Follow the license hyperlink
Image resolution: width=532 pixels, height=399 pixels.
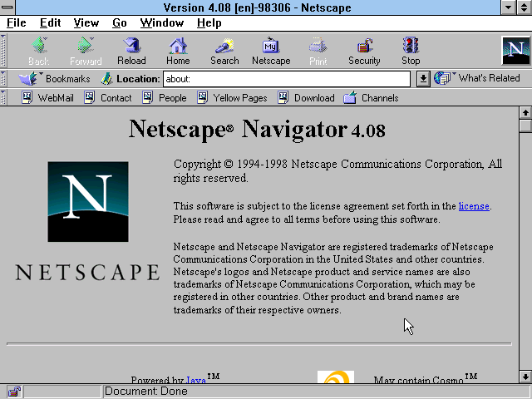[x=474, y=206]
